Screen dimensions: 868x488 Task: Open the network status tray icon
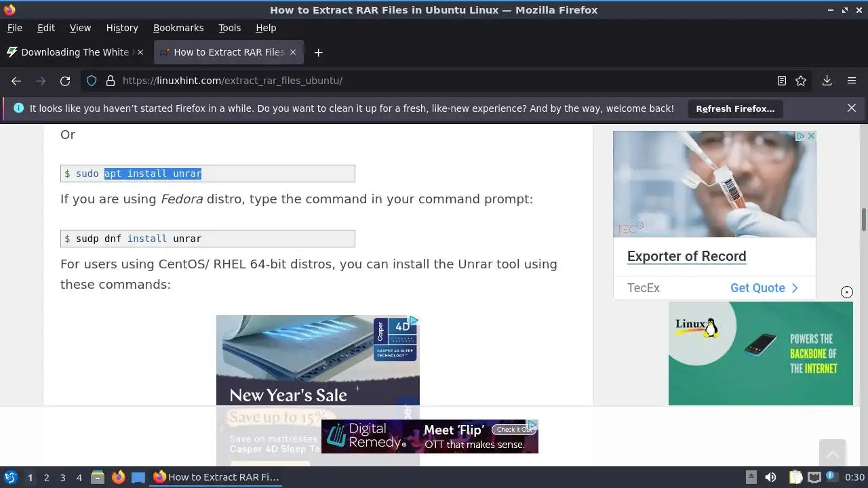click(x=814, y=477)
